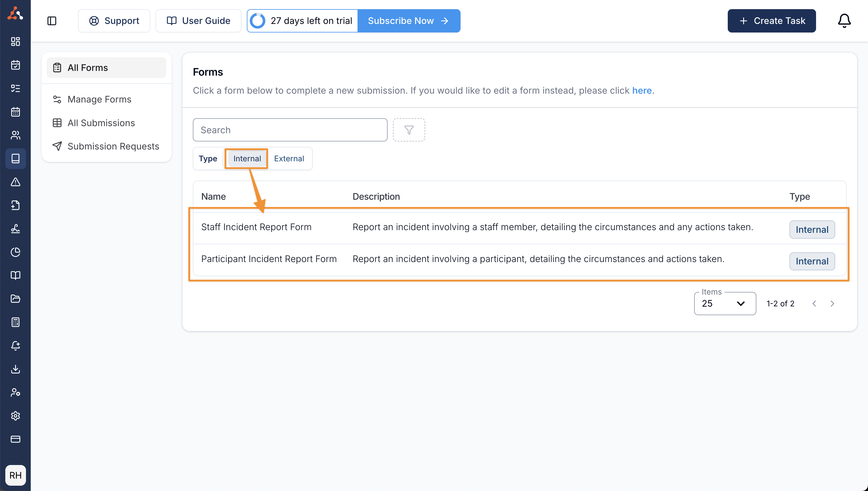Select Manage Forms in the side menu
The width and height of the screenshot is (868, 491).
point(106,99)
